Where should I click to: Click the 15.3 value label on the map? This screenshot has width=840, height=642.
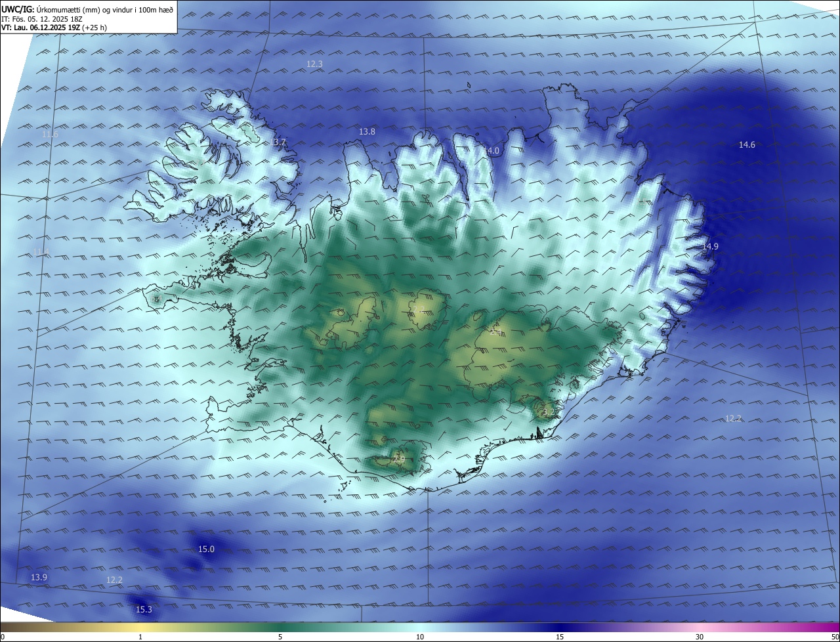coord(144,610)
